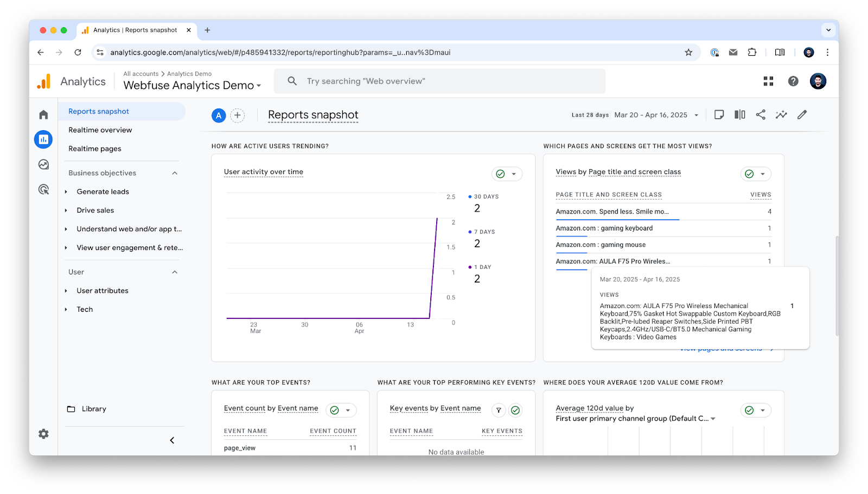The width and height of the screenshot is (868, 494).
Task: Click the share report icon
Action: coord(761,114)
